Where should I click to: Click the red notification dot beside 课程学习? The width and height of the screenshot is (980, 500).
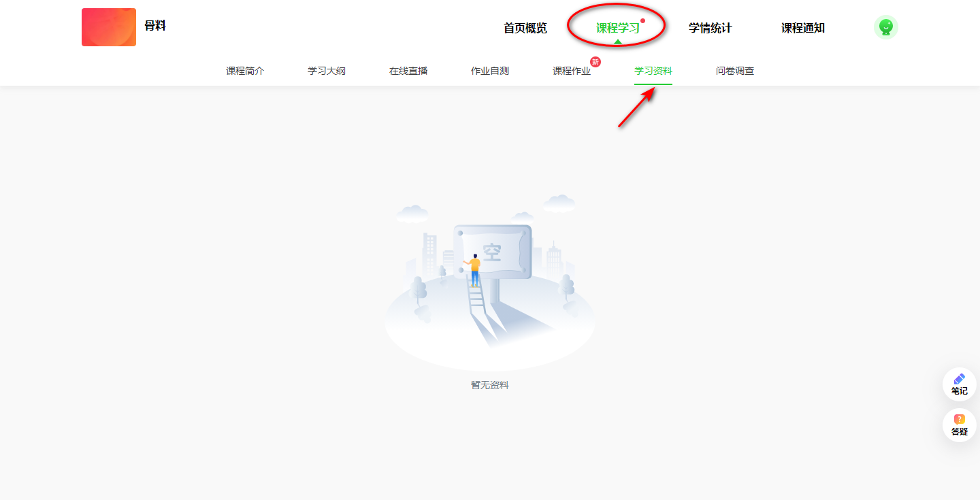pyautogui.click(x=642, y=21)
